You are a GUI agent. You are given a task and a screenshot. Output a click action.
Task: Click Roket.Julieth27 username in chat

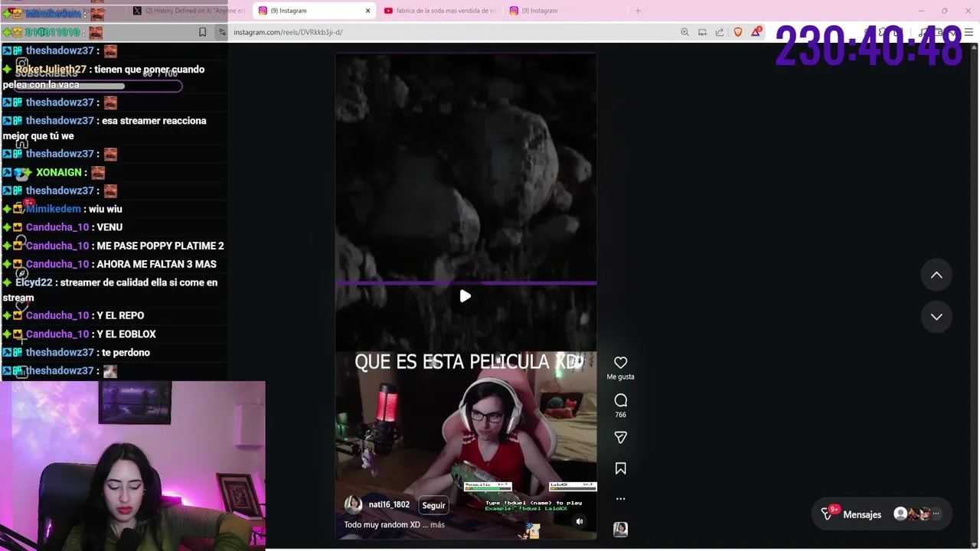coord(51,70)
